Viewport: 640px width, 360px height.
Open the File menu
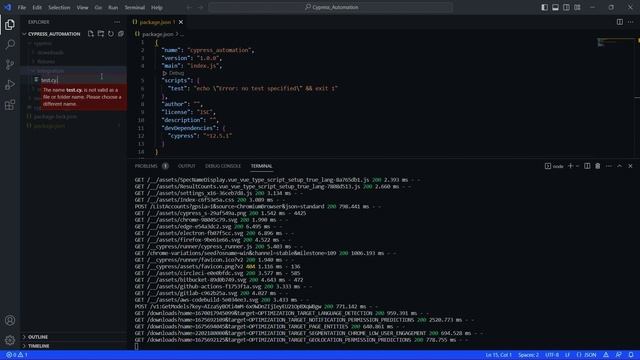tap(22, 7)
